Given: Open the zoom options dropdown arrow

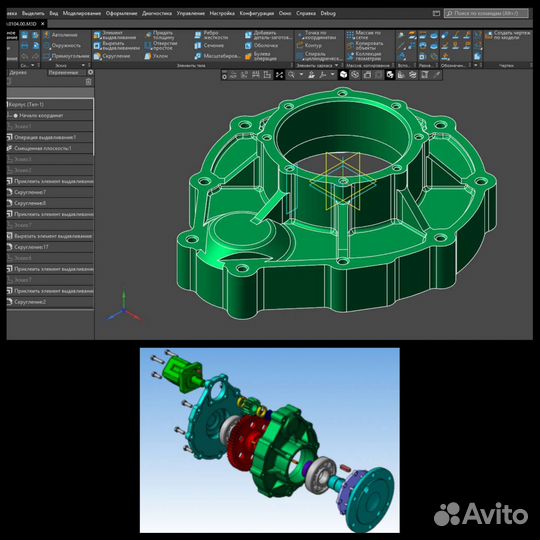Looking at the screenshot, I should point(301,74).
